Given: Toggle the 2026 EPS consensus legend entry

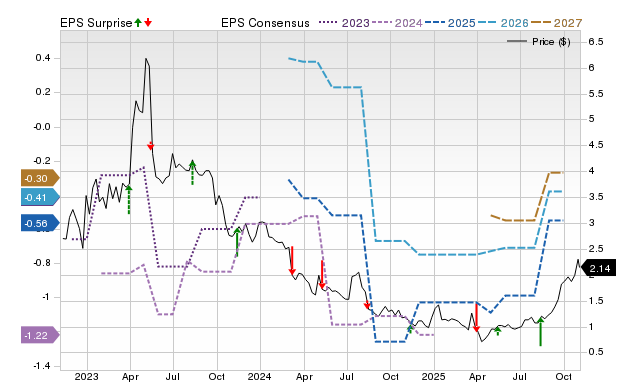Looking at the screenshot, I should [x=503, y=23].
